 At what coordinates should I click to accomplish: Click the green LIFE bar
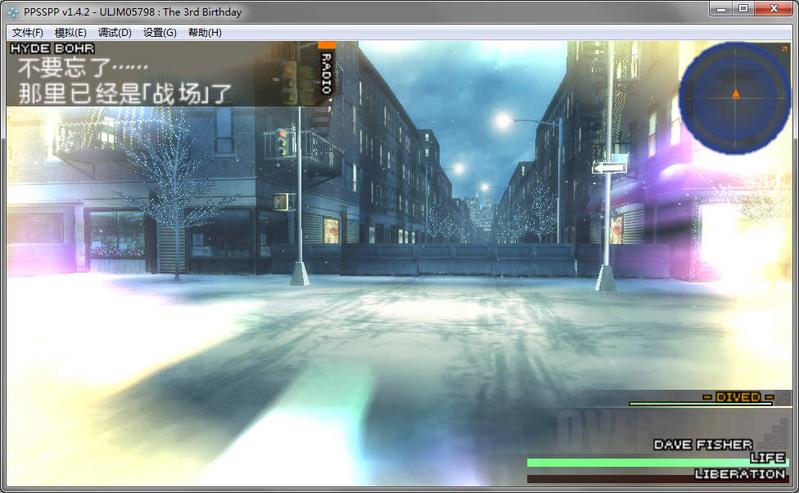coord(640,463)
